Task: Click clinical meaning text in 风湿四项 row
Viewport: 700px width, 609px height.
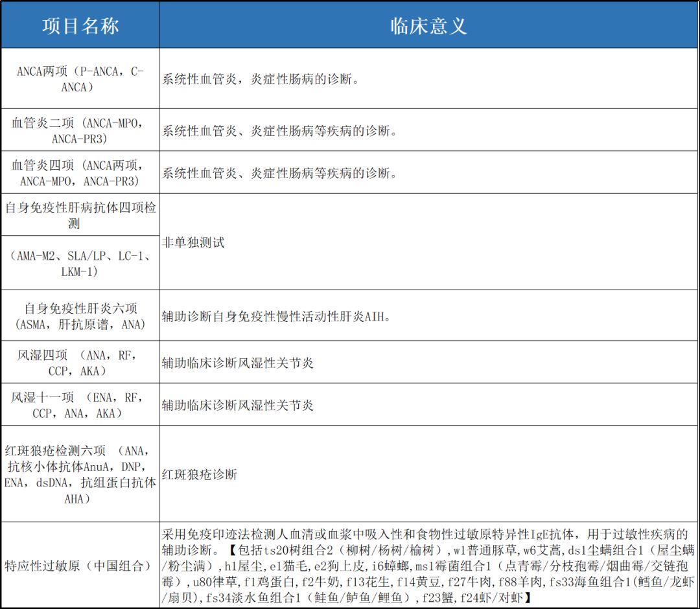Action: (x=238, y=363)
